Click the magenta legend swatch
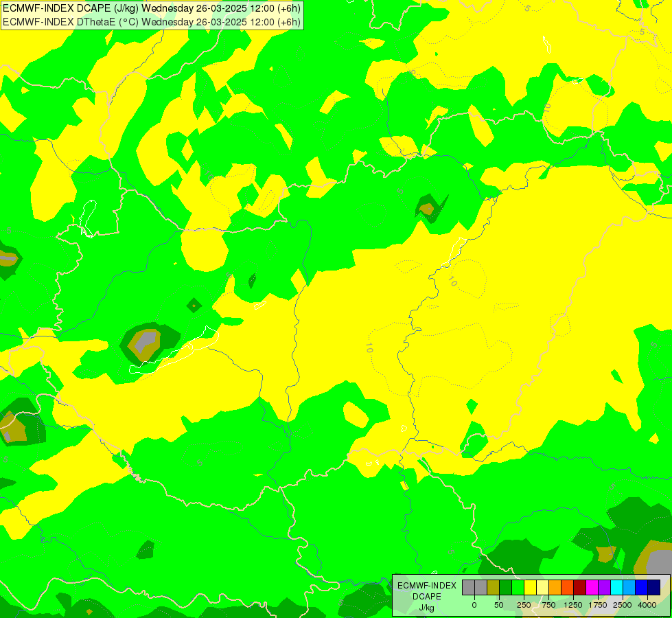Image resolution: width=672 pixels, height=618 pixels. coord(592,587)
